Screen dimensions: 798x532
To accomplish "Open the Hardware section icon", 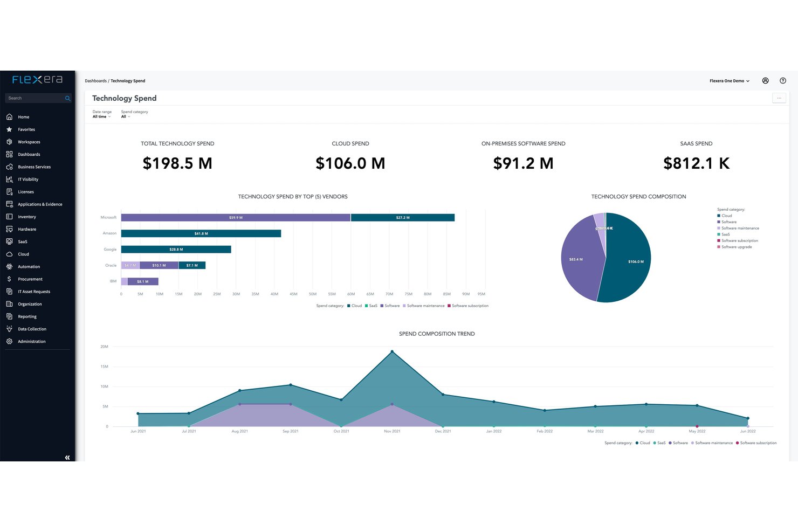I will [9, 229].
